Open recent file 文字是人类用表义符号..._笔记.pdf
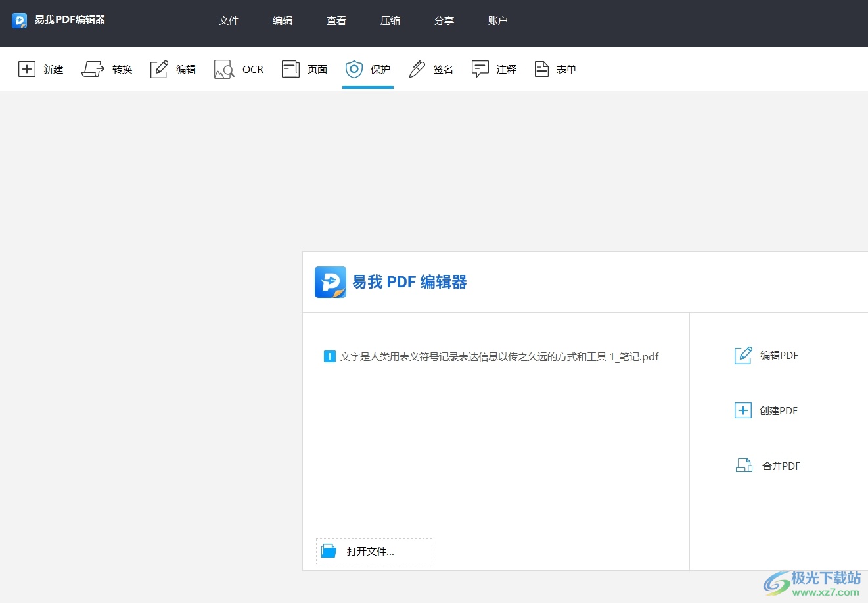Image resolution: width=868 pixels, height=603 pixels. pos(499,357)
